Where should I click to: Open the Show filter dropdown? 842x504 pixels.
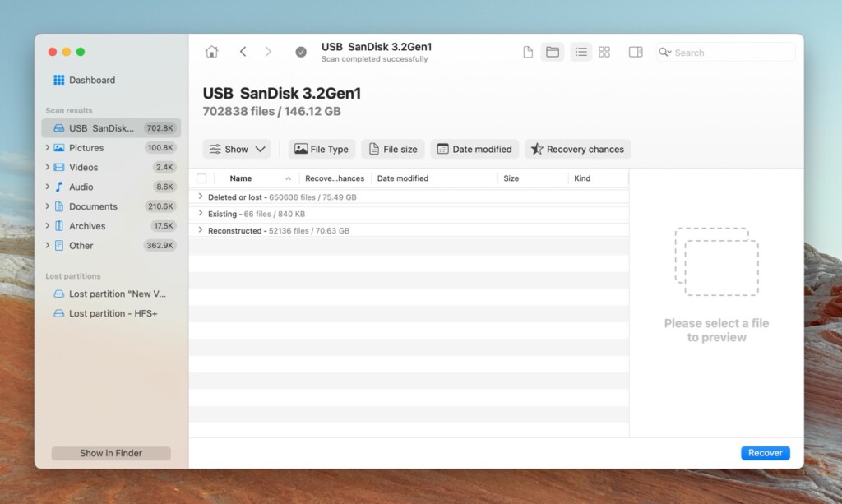(x=237, y=149)
